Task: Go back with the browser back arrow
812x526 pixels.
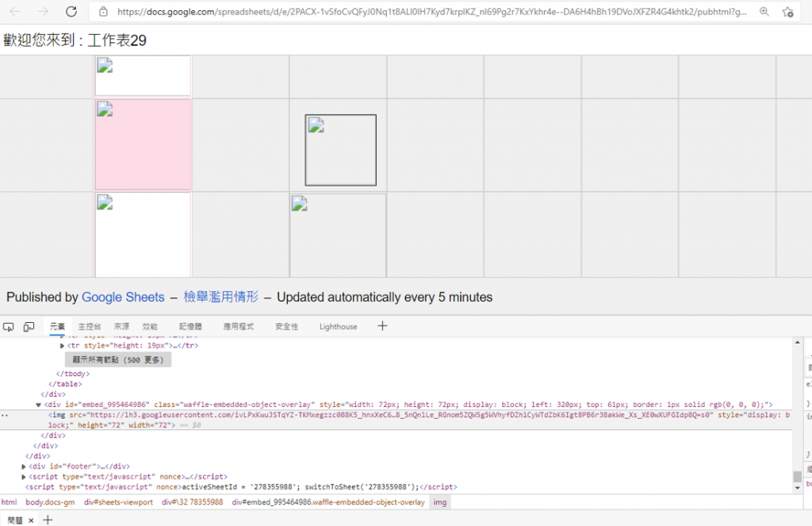Action: click(x=14, y=11)
